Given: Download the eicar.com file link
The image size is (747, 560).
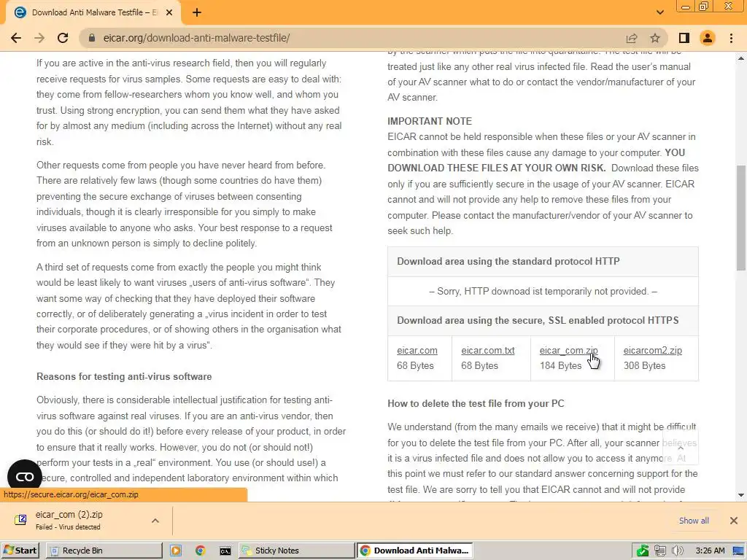Looking at the screenshot, I should (417, 351).
